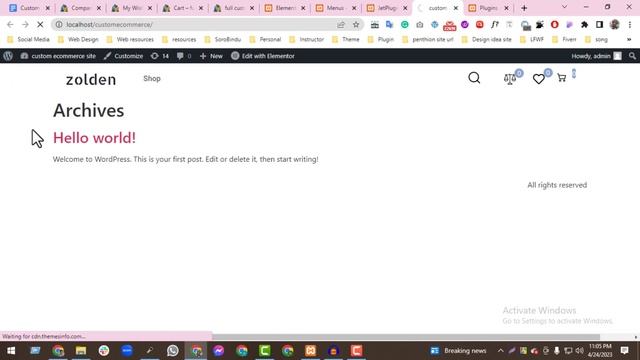Show more bookmarks chevron
640x360 pixels.
629,39
